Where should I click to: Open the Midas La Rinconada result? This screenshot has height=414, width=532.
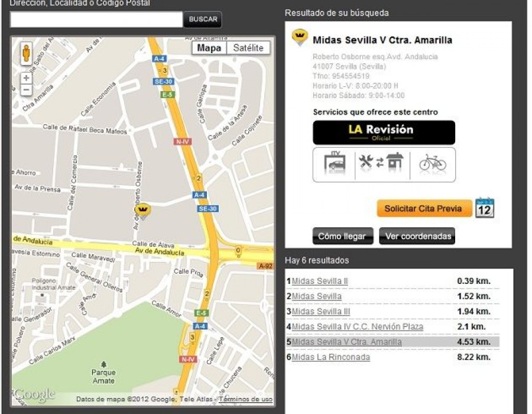point(331,357)
